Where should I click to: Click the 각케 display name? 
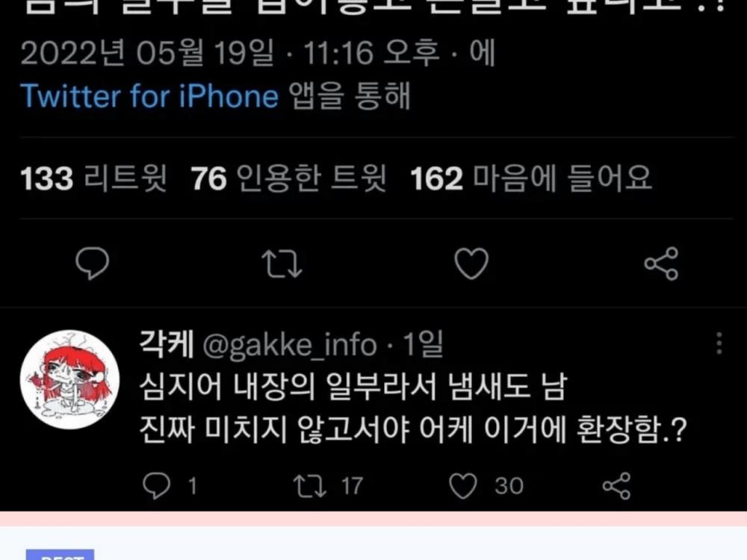coord(167,343)
